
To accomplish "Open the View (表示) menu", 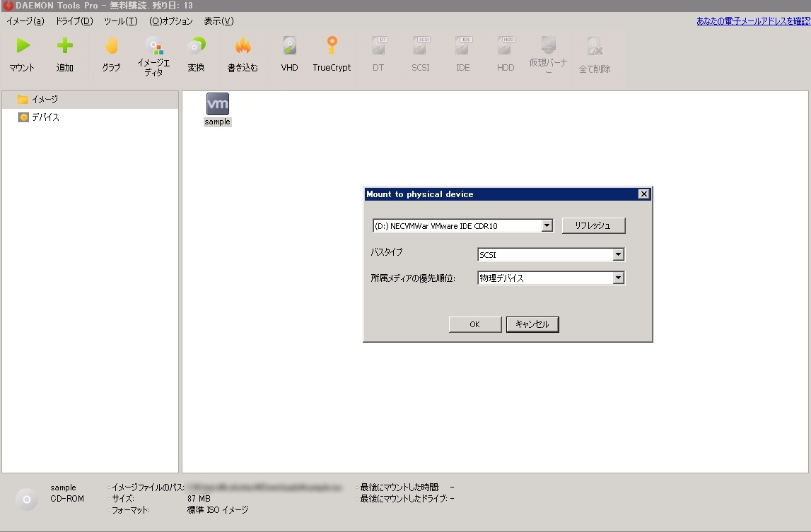I will click(218, 21).
